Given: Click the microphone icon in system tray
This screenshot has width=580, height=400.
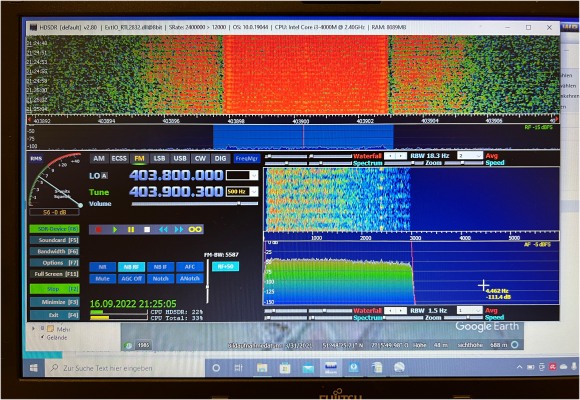Looking at the screenshot, I should pos(574,367).
